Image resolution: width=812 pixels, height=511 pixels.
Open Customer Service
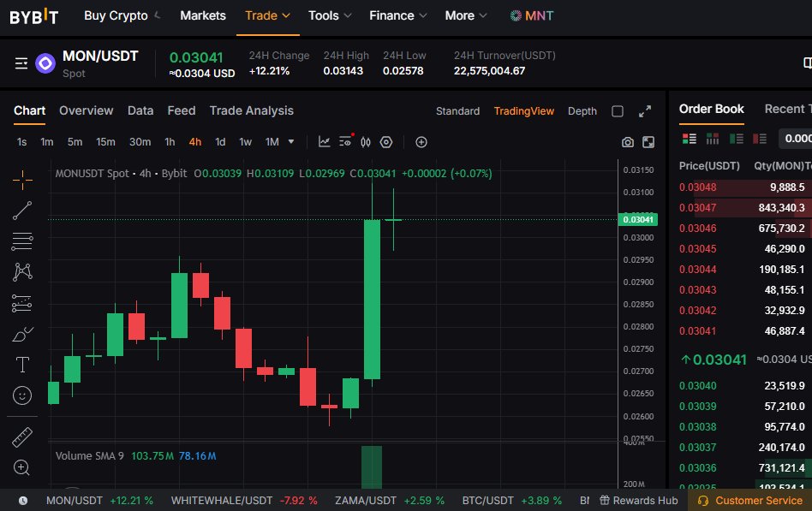750,501
